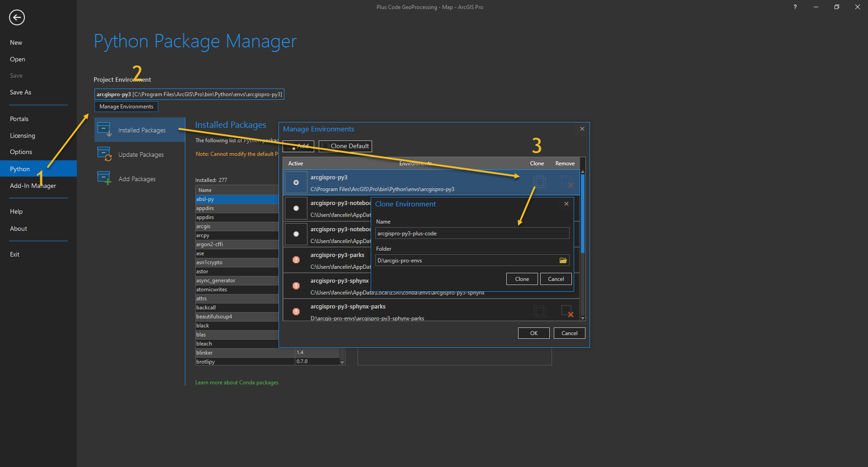The height and width of the screenshot is (467, 868).
Task: Click the clone icon for arcgispro-py3
Action: click(x=540, y=182)
